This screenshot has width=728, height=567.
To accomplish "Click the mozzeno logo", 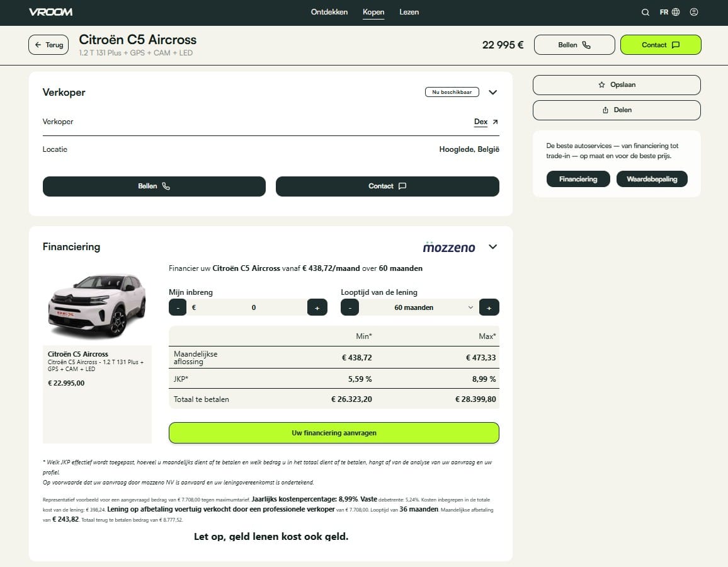I will tap(449, 247).
